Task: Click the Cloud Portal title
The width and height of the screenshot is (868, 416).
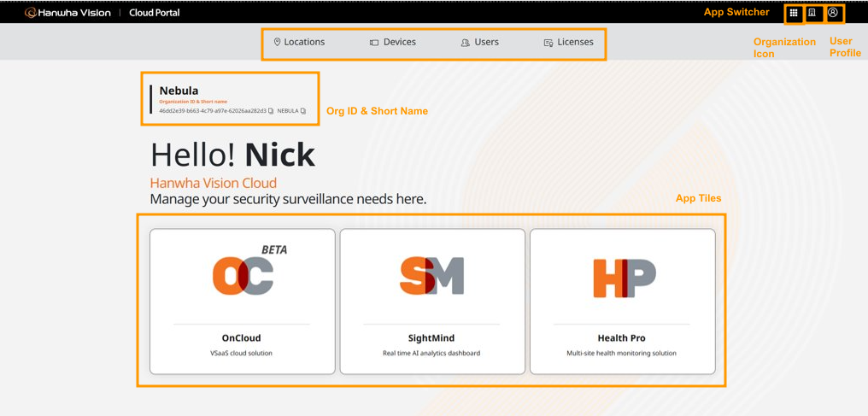Action: click(x=155, y=13)
